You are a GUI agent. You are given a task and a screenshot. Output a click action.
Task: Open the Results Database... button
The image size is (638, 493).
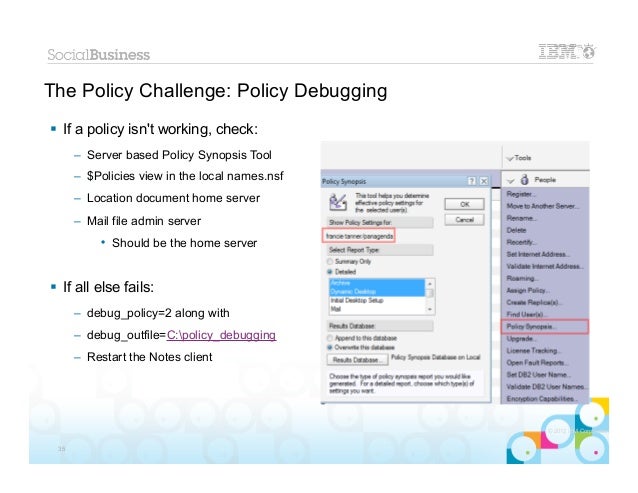357,360
